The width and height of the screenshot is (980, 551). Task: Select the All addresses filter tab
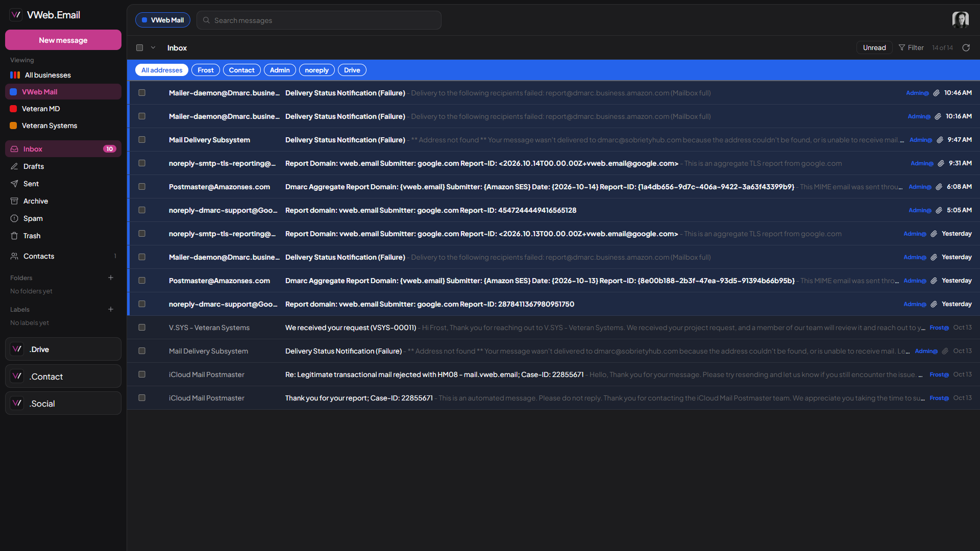pos(162,70)
